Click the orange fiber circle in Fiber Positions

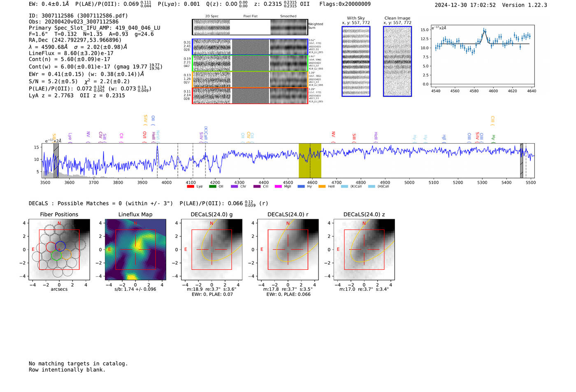click(66, 253)
